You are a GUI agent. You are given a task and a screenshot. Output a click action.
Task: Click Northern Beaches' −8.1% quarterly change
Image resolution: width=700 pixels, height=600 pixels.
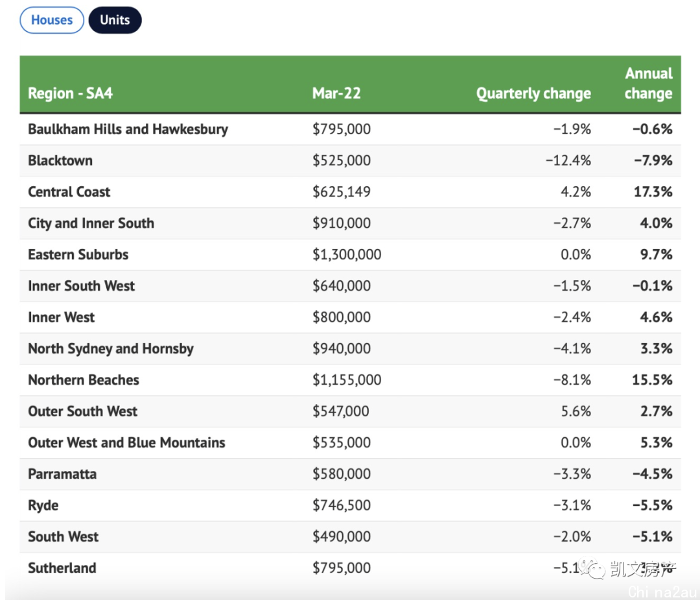tap(572, 379)
